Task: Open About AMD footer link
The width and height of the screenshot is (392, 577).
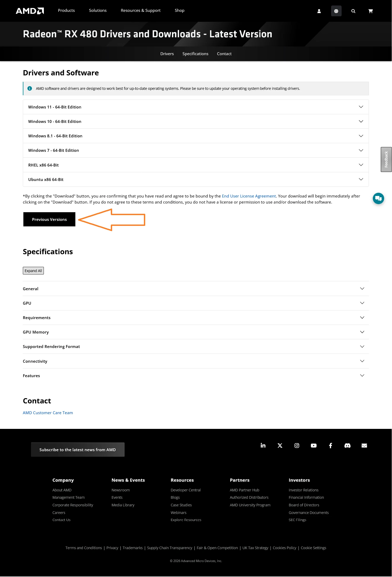Action: tap(62, 490)
